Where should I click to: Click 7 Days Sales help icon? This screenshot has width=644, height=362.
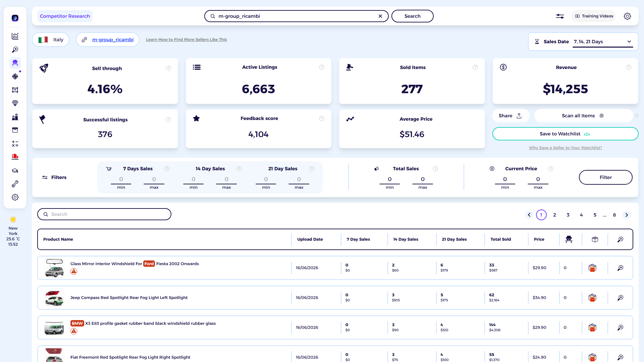[x=167, y=169]
